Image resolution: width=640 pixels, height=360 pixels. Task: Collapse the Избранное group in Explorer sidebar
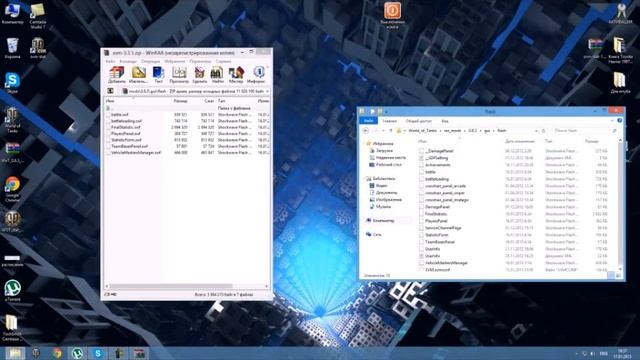click(x=364, y=143)
